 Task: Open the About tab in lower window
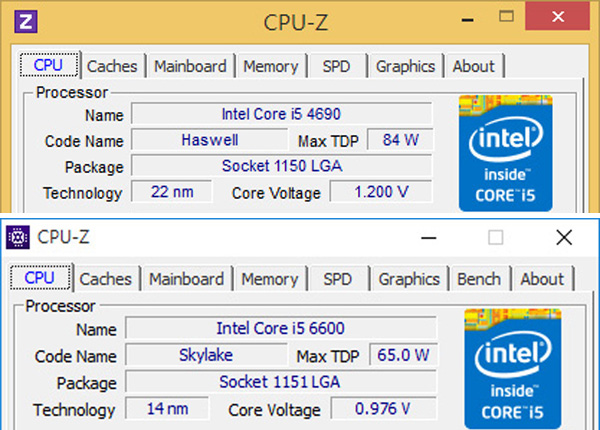tap(542, 279)
